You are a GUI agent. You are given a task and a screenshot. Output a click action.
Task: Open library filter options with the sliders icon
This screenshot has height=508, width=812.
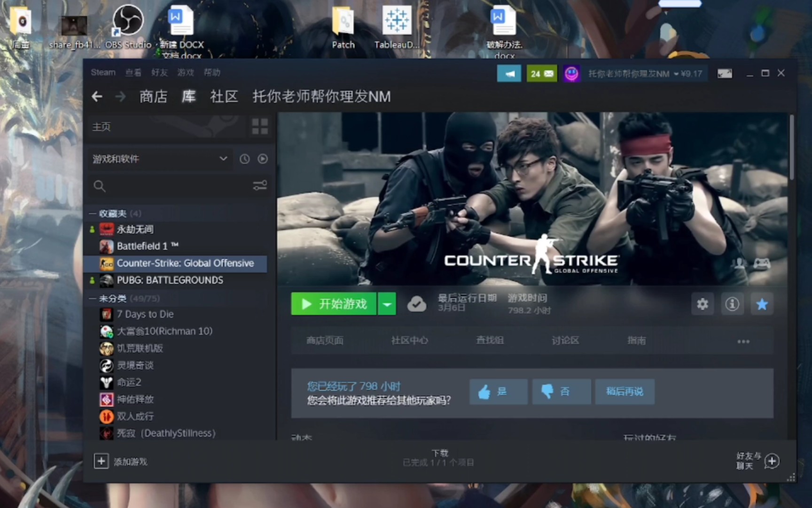[x=260, y=186]
